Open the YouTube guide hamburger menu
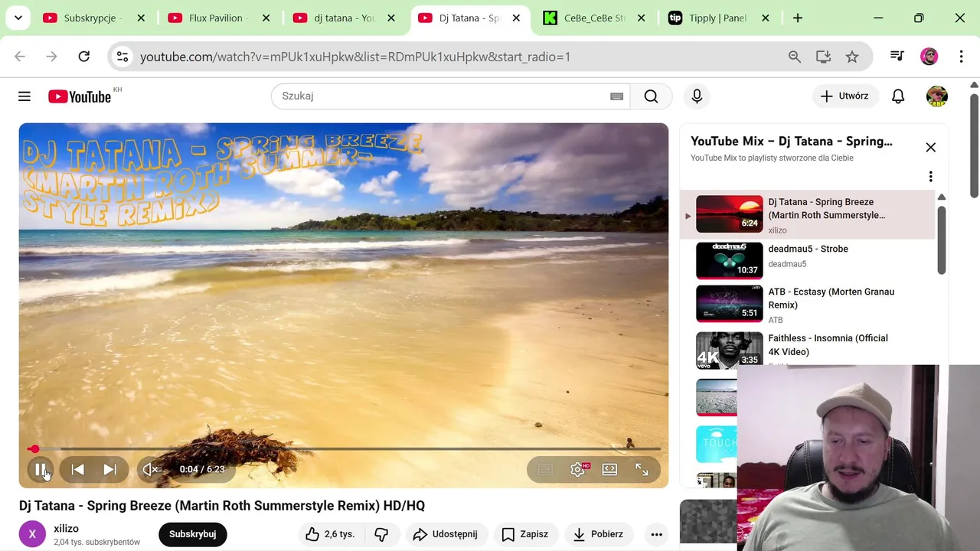 24,96
